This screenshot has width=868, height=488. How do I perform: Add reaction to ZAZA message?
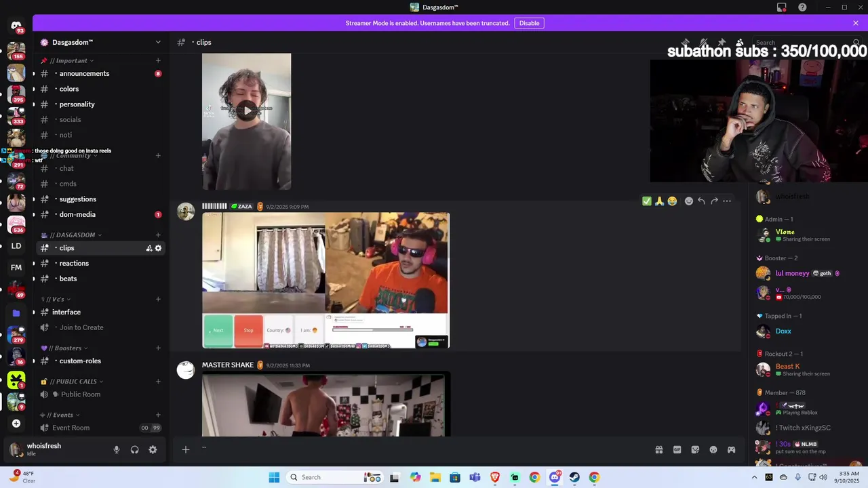click(688, 201)
